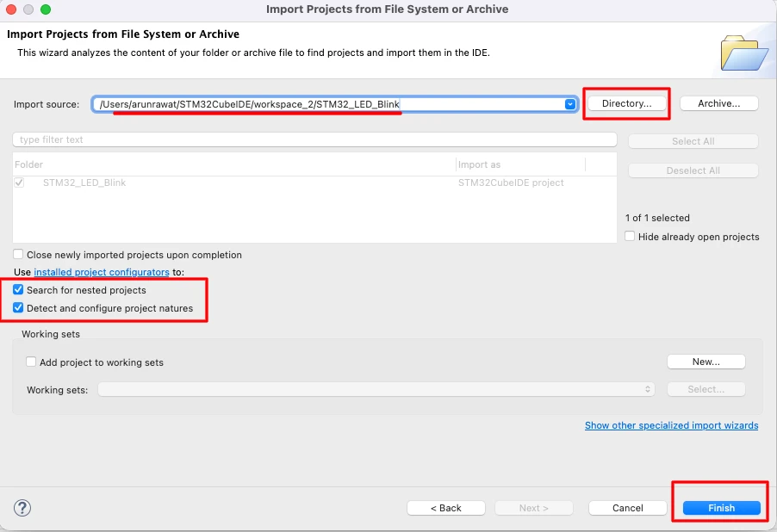Click the Archive... button
This screenshot has width=777, height=532.
(x=719, y=103)
